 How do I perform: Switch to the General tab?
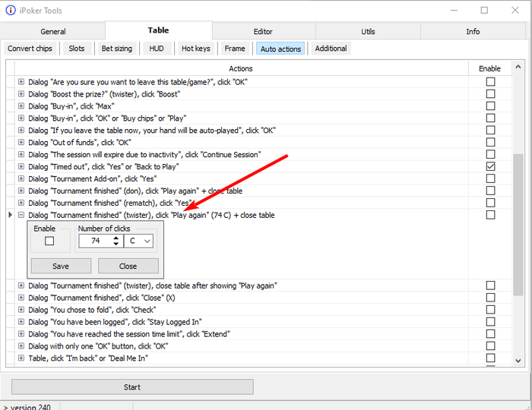(x=53, y=32)
